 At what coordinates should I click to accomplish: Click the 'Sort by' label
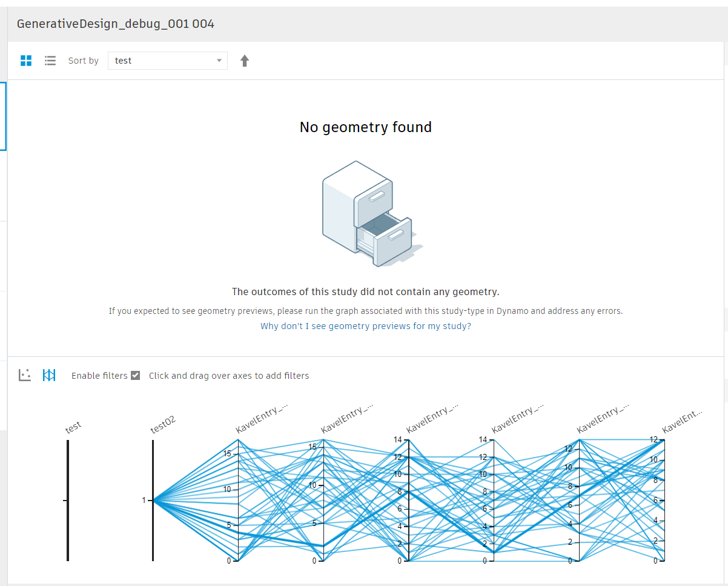tap(84, 61)
